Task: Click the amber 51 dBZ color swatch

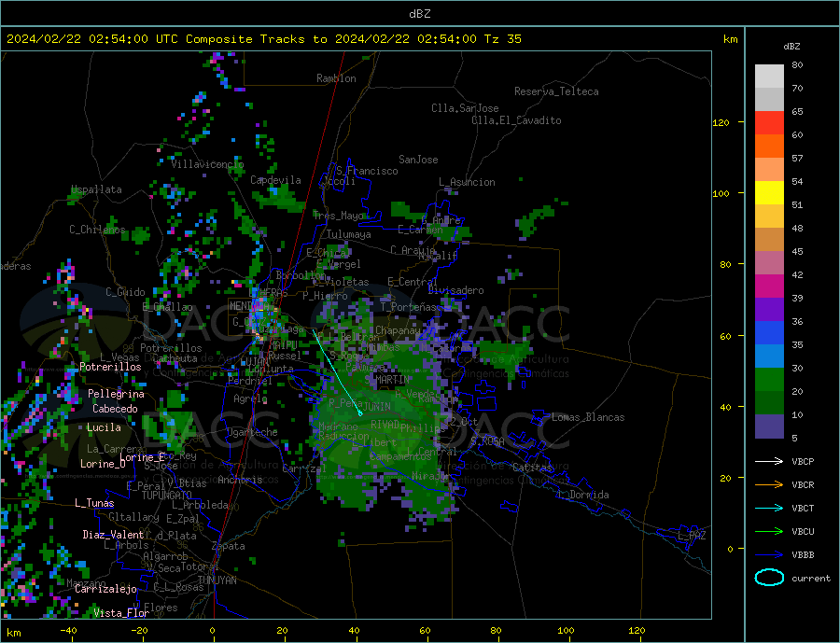Action: [769, 216]
